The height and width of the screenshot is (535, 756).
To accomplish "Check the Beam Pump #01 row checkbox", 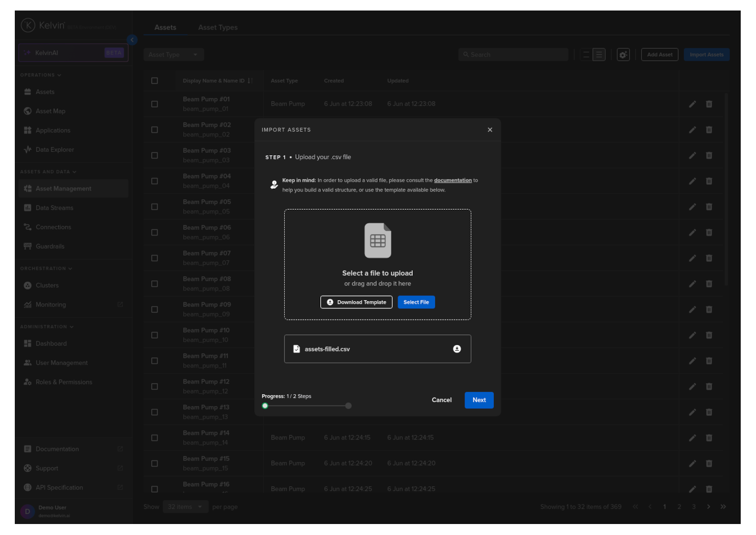I will pyautogui.click(x=155, y=104).
